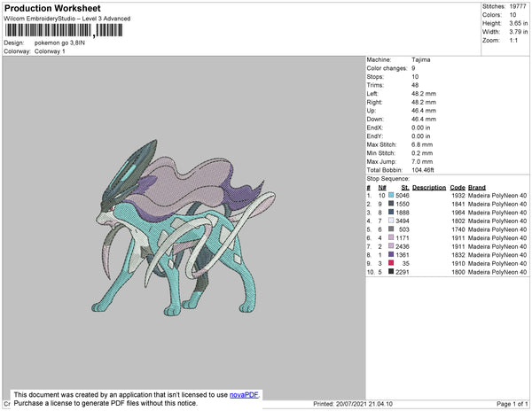Click the 'Left:' label
Viewport: 532px width, 411px height.
pyautogui.click(x=372, y=94)
